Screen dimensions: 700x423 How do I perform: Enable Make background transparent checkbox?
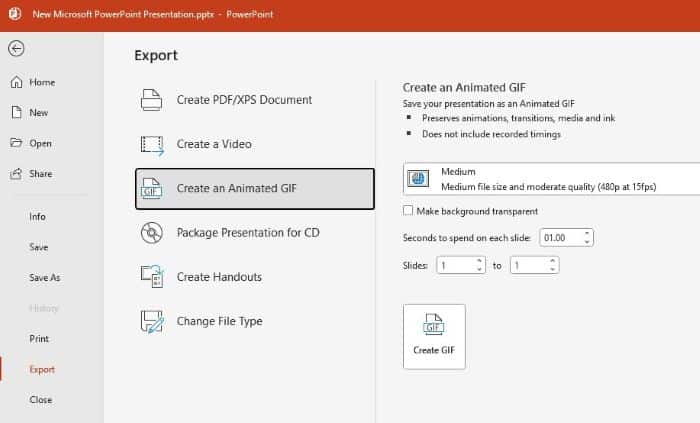[x=408, y=211]
